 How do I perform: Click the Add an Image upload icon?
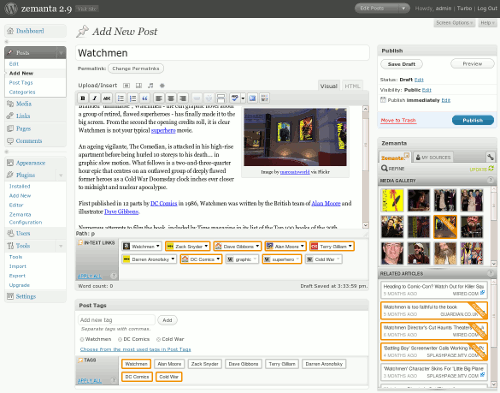[x=127, y=86]
